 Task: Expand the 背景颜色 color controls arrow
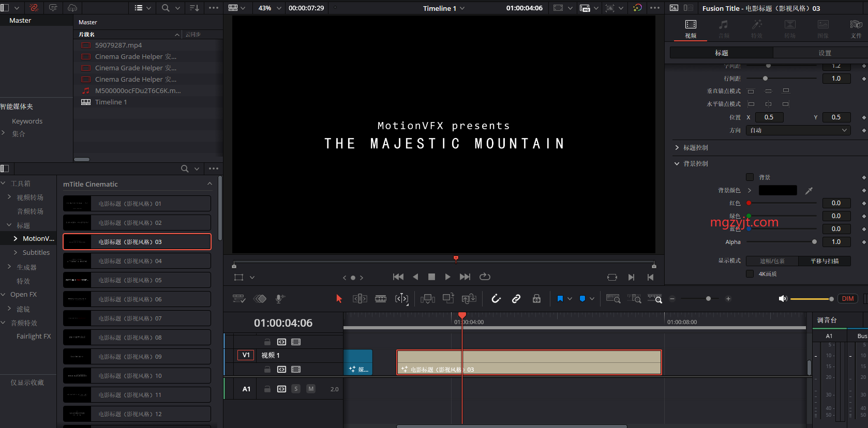pos(750,190)
